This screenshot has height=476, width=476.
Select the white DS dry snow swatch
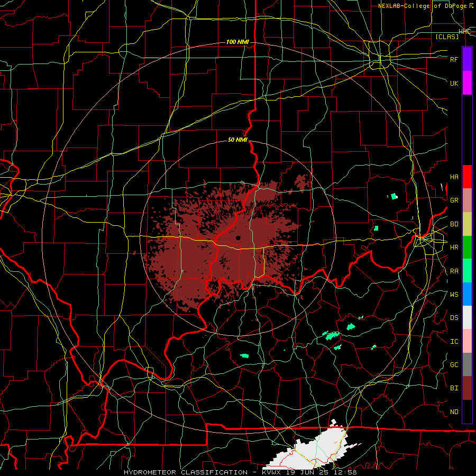pyautogui.click(x=467, y=317)
